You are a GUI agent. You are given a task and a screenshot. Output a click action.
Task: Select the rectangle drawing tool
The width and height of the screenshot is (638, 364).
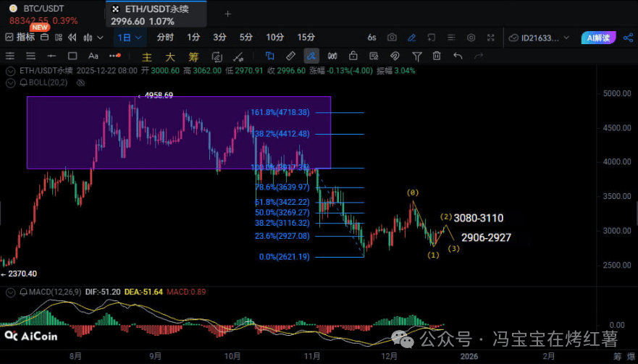pyautogui.click(x=72, y=56)
